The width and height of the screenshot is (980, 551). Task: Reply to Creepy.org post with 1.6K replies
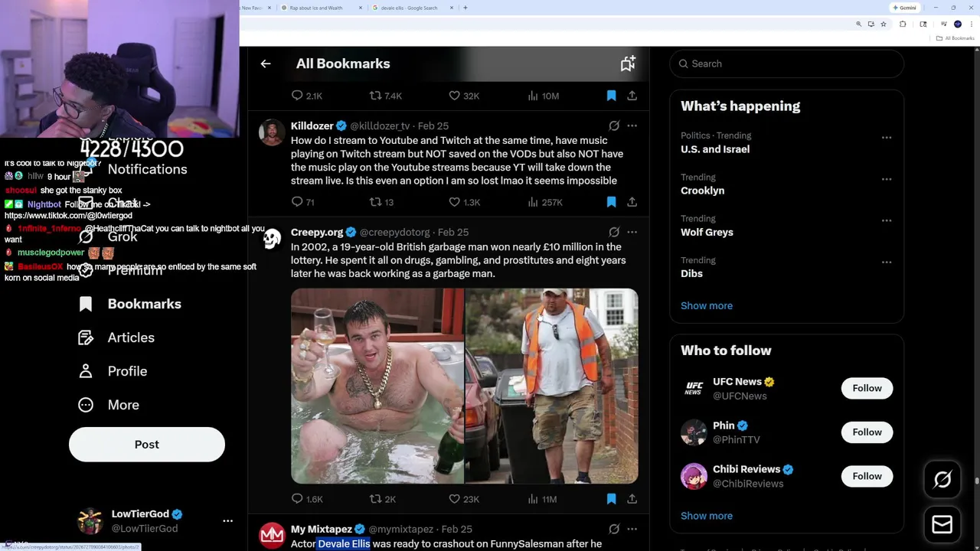[307, 499]
